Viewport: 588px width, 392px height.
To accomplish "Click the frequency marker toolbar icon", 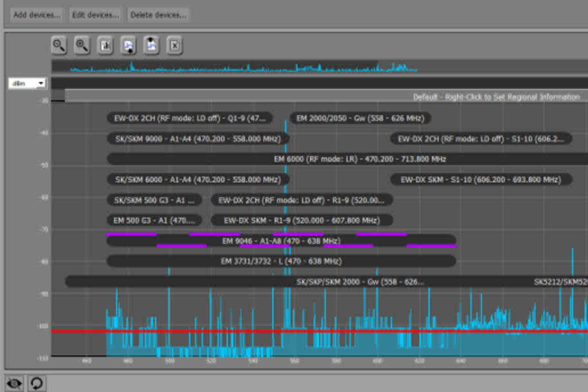I will (x=106, y=46).
